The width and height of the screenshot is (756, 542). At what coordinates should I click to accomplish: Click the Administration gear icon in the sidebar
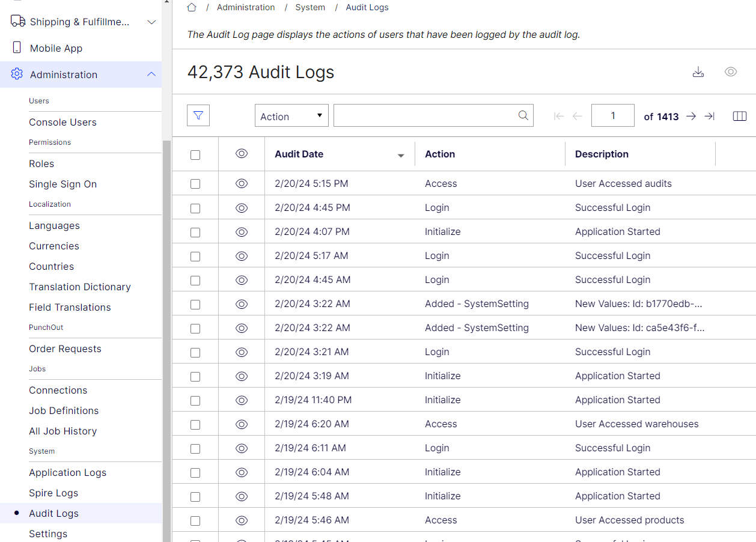pos(16,74)
